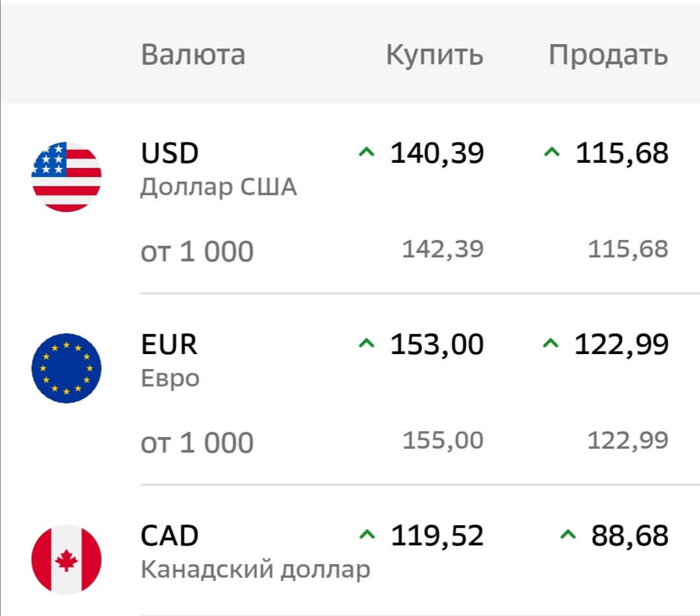The height and width of the screenshot is (616, 700).
Task: Click the Купить column header
Action: [433, 54]
